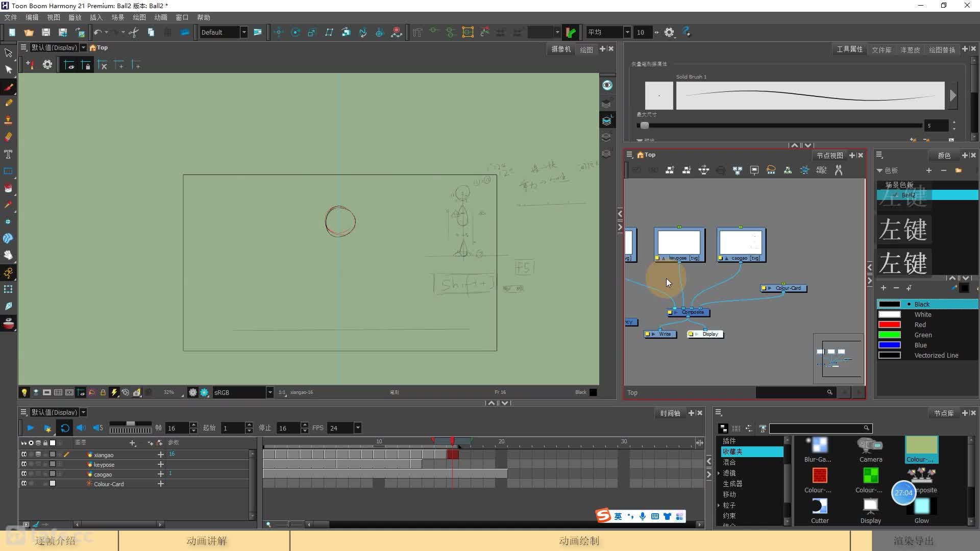
Task: Click the New Scene icon
Action: click(x=12, y=32)
